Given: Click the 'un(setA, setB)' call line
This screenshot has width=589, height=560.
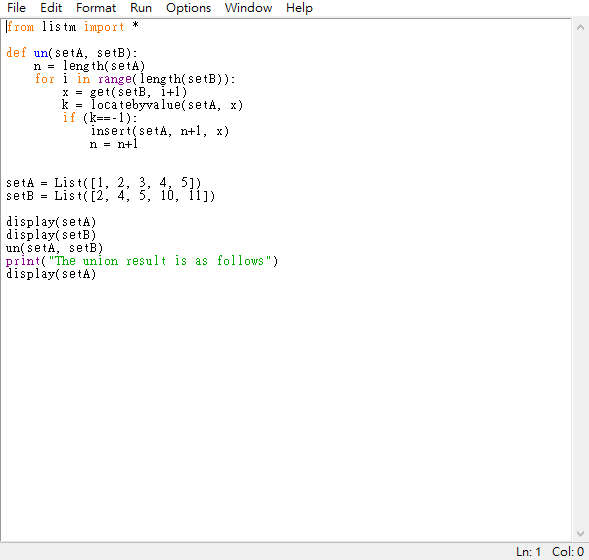Looking at the screenshot, I should click(54, 248).
